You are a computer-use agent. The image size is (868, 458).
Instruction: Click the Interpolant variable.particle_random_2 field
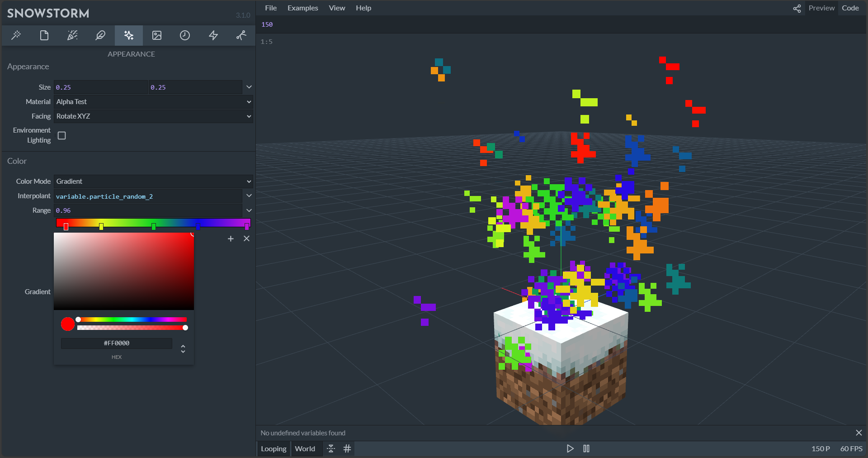coord(148,196)
